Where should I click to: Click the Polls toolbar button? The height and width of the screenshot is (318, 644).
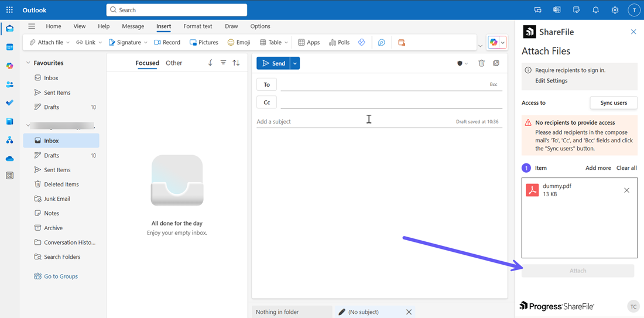(x=339, y=42)
